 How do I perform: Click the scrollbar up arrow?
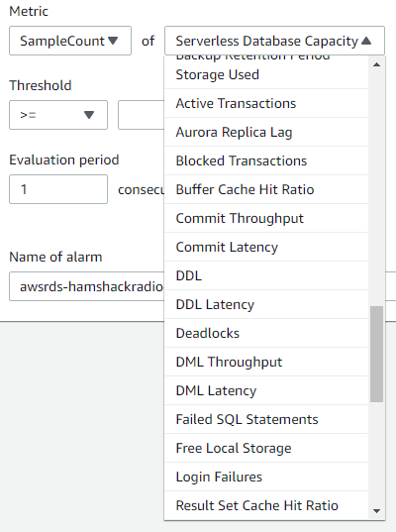point(376,64)
